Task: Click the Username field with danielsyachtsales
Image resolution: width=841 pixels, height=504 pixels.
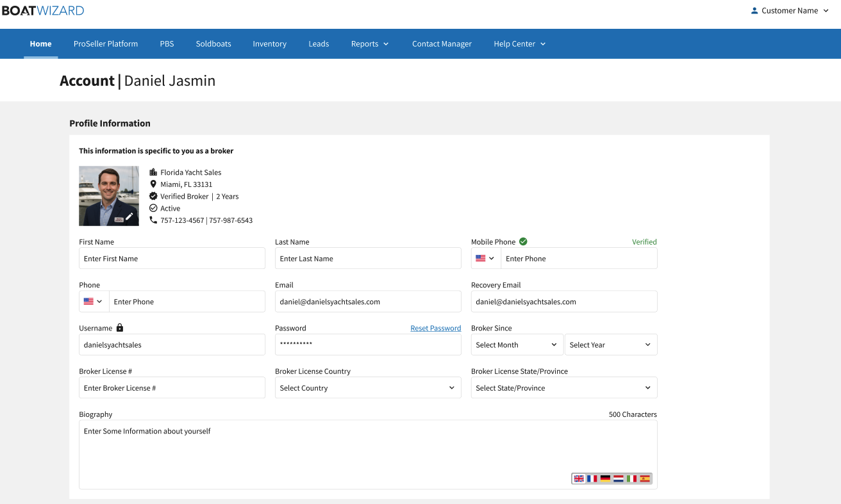Action: click(x=172, y=345)
